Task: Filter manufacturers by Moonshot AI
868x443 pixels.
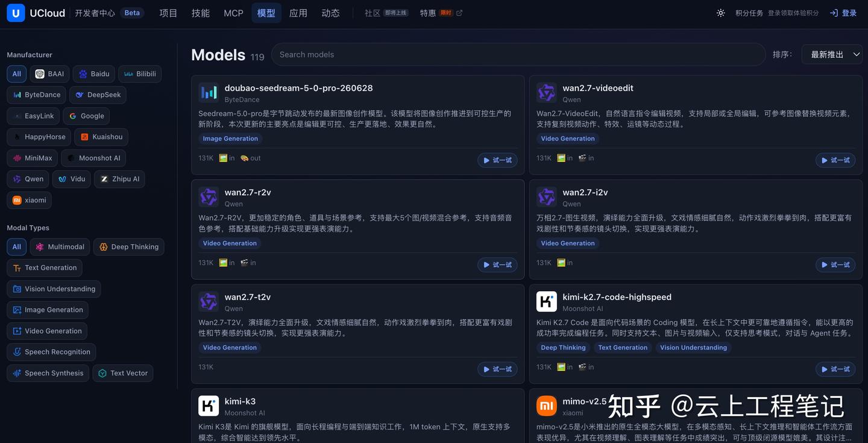Action: pyautogui.click(x=93, y=158)
